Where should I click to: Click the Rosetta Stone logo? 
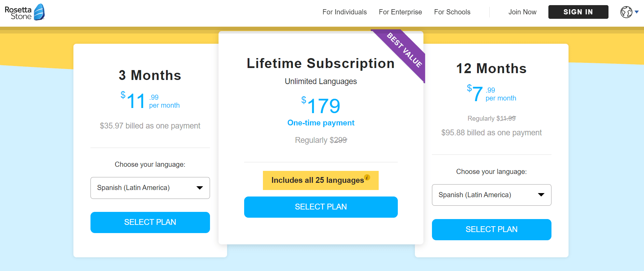tap(25, 12)
